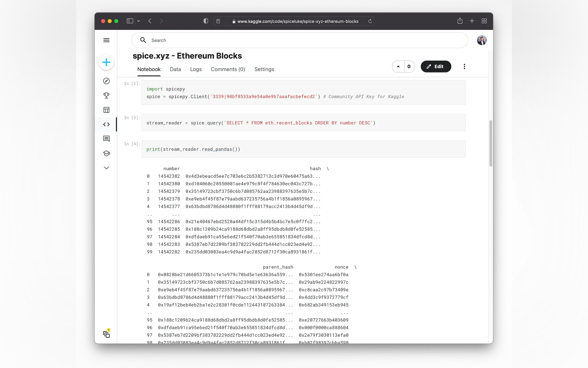Open the Code brackets icon in sidebar
588x368 pixels.
(106, 124)
